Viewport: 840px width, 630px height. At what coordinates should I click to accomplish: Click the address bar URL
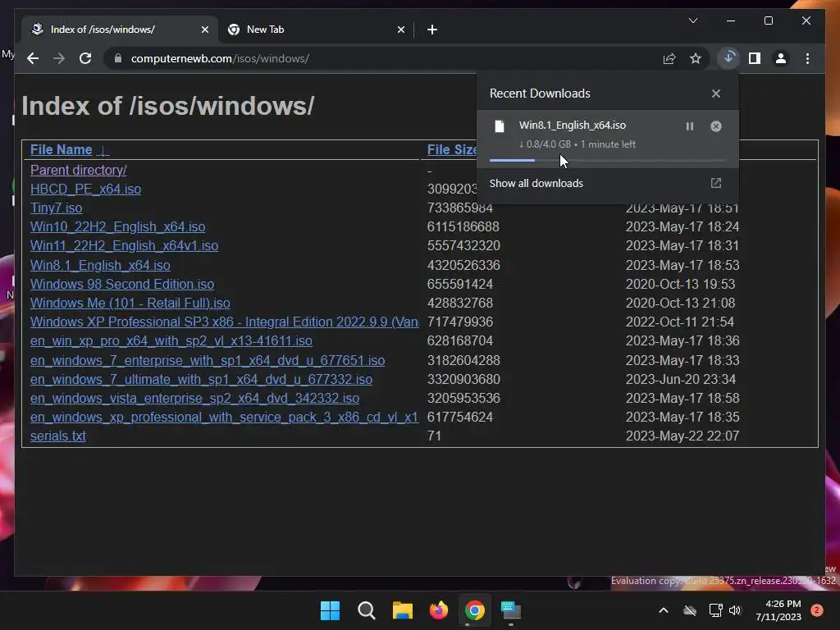220,58
